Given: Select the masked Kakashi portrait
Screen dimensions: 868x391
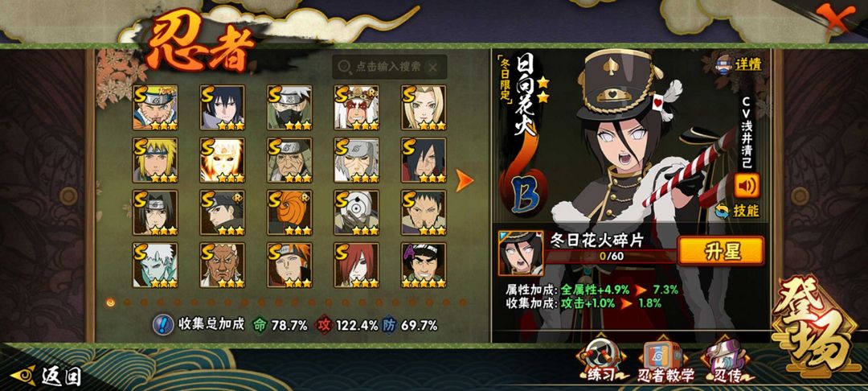Looking at the screenshot, I should [289, 108].
